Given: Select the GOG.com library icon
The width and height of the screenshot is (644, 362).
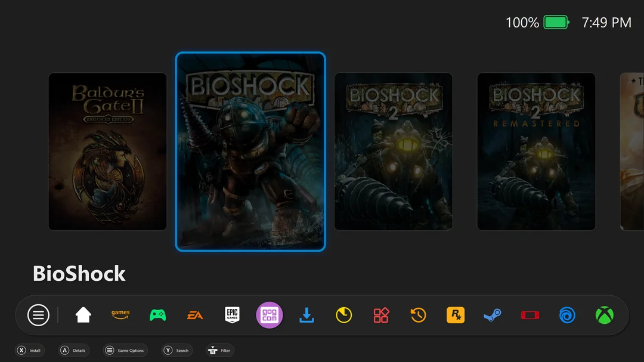Looking at the screenshot, I should 270,315.
